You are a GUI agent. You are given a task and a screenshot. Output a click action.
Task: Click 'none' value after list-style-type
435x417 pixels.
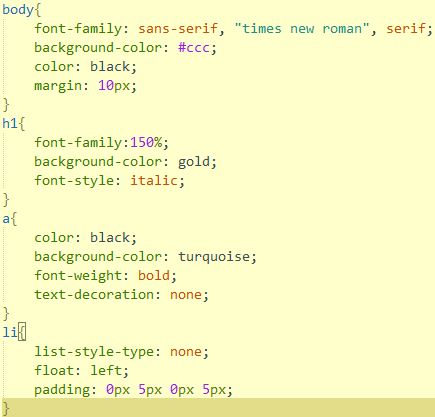(x=186, y=352)
